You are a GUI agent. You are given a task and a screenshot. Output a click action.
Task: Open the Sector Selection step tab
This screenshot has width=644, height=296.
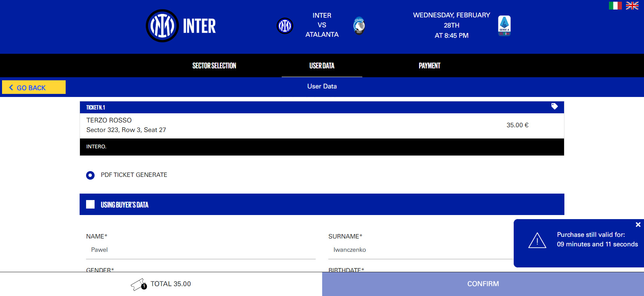(x=214, y=66)
